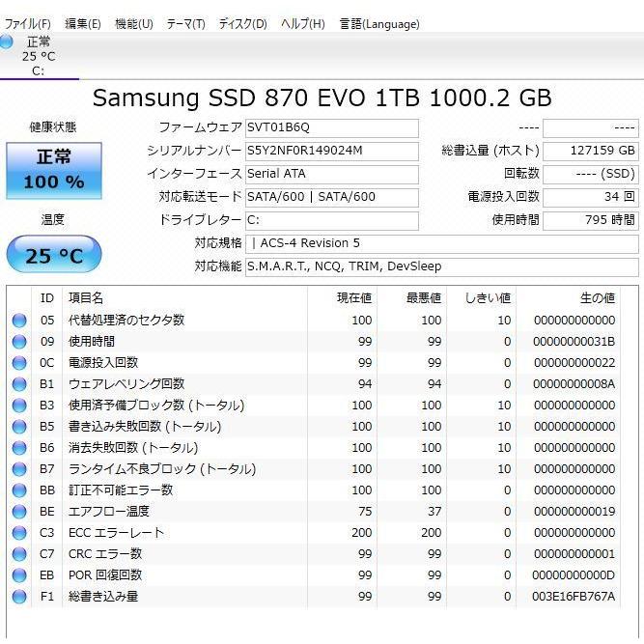Viewport: 644px width, 644px height.
Task: Click the status icon for attribute C7
Action: (x=19, y=554)
